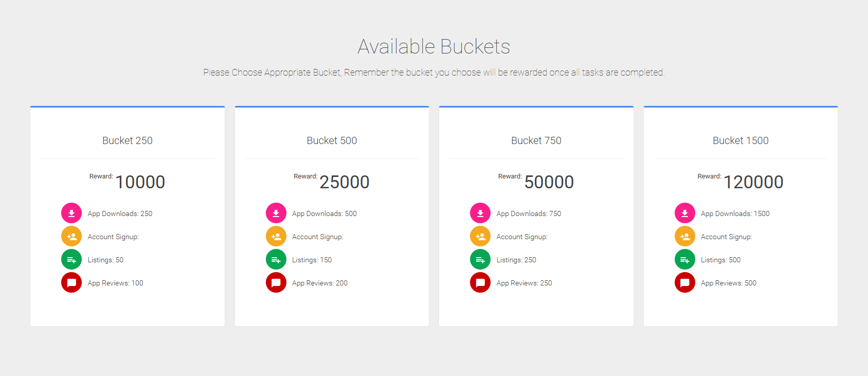This screenshot has width=868, height=376.
Task: Click the green listings icon in Bucket 500
Action: point(276,260)
